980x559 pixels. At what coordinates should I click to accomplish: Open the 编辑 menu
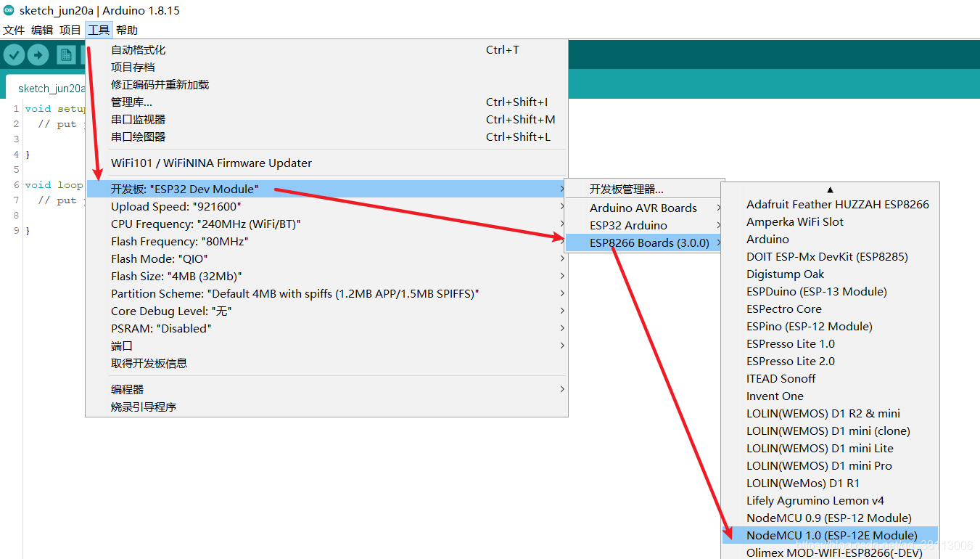42,30
